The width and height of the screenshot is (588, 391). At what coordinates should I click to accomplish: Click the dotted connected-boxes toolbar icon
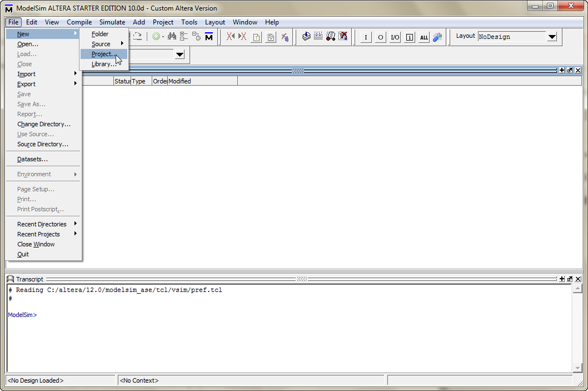[196, 36]
